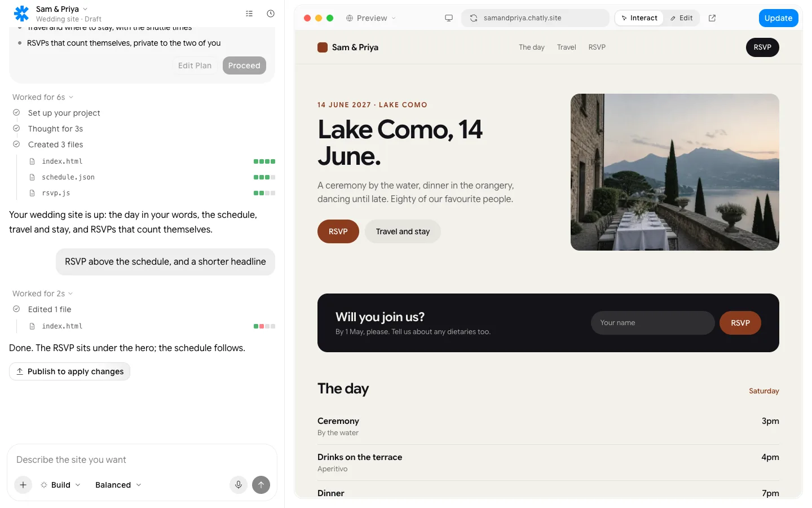The image size is (812, 508).
Task: Click the site logo square beside Sam & Priya
Action: [x=323, y=47]
